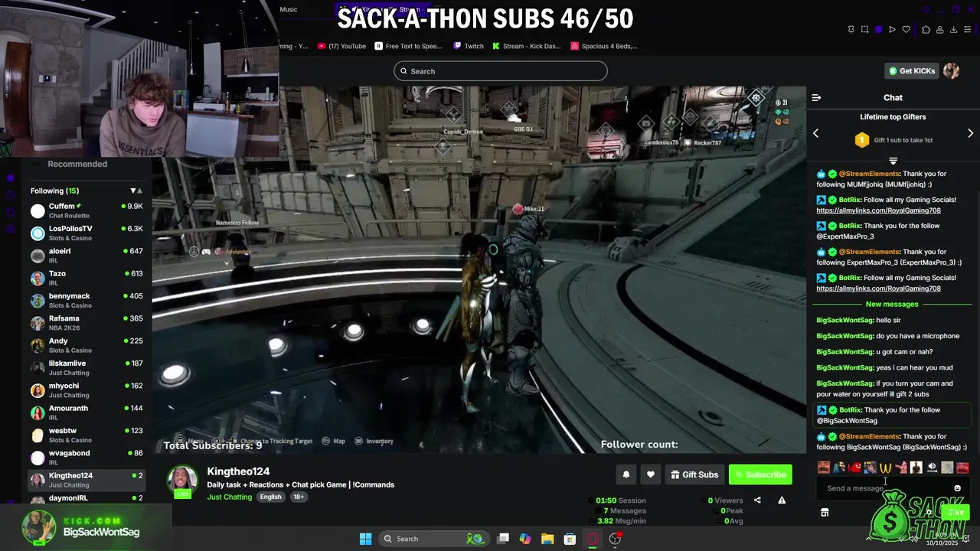Open LosPollosTV channel in sidebar
Screen dimensions: 980x551
(87, 233)
